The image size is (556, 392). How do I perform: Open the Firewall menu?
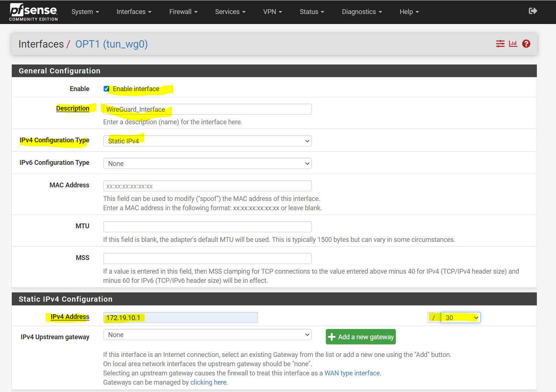pyautogui.click(x=183, y=11)
